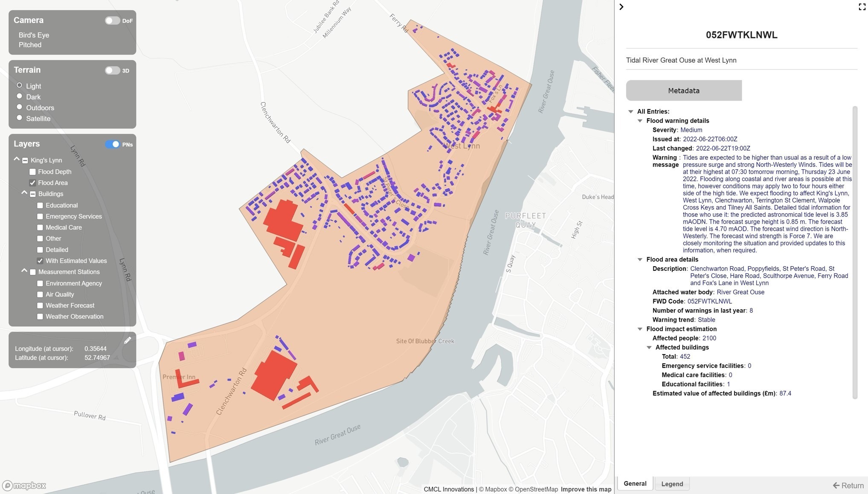
Task: Enable the Flood Depth layer
Action: [32, 172]
